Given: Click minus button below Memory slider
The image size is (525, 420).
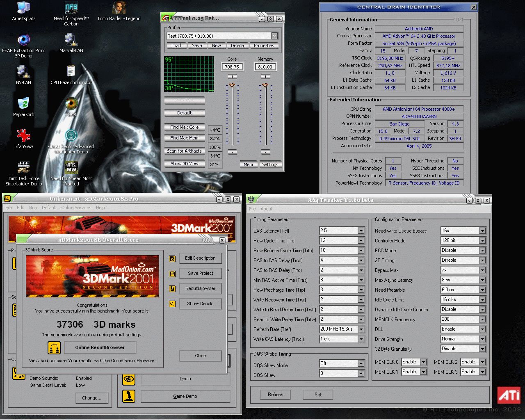Looking at the screenshot, I should pos(265,152).
